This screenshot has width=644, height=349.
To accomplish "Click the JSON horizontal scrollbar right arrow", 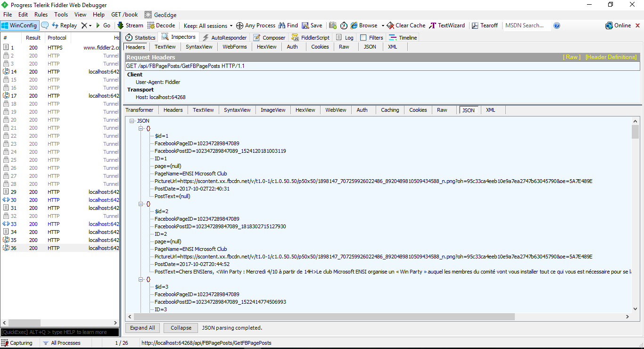I will point(627,317).
